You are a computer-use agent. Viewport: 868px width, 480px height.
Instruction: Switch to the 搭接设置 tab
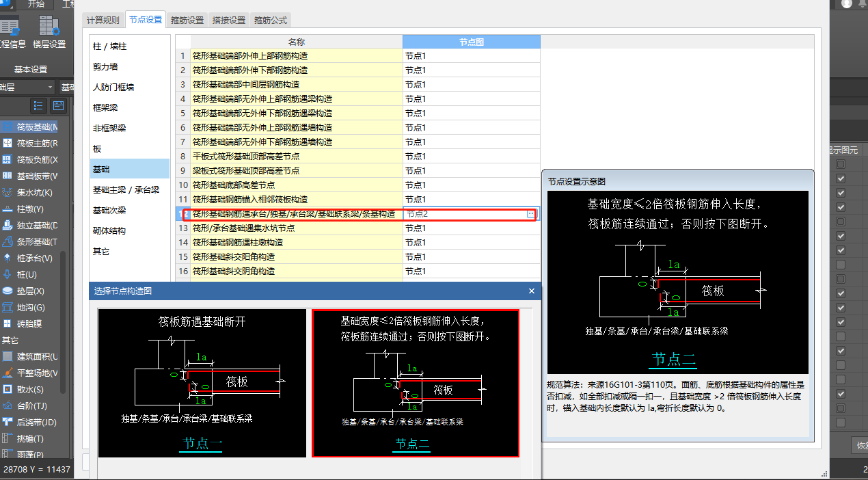229,20
